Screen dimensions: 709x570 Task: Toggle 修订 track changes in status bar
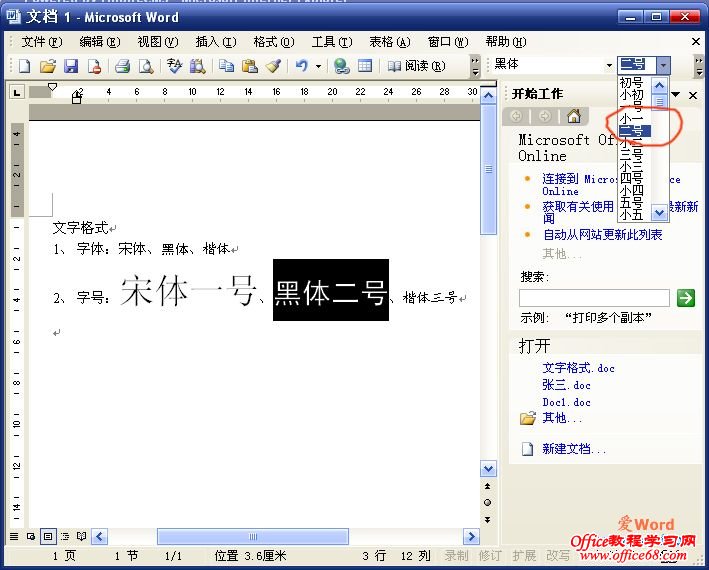tap(490, 555)
